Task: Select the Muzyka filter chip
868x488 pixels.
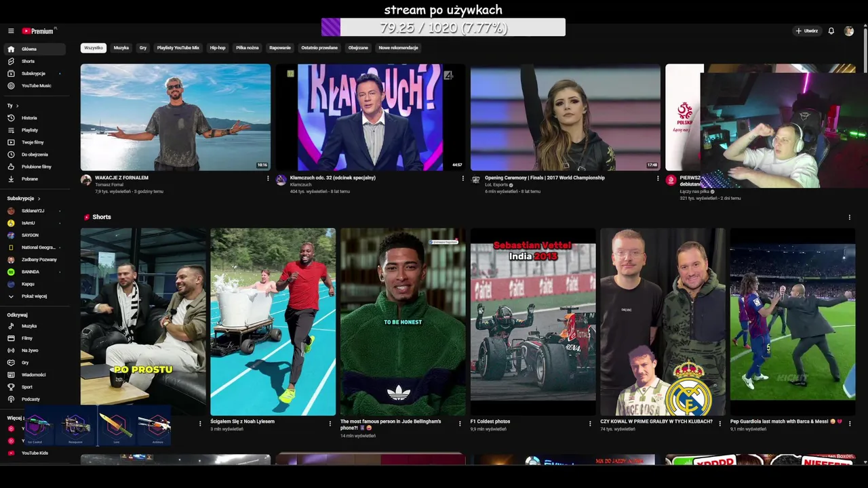Action: point(121,48)
